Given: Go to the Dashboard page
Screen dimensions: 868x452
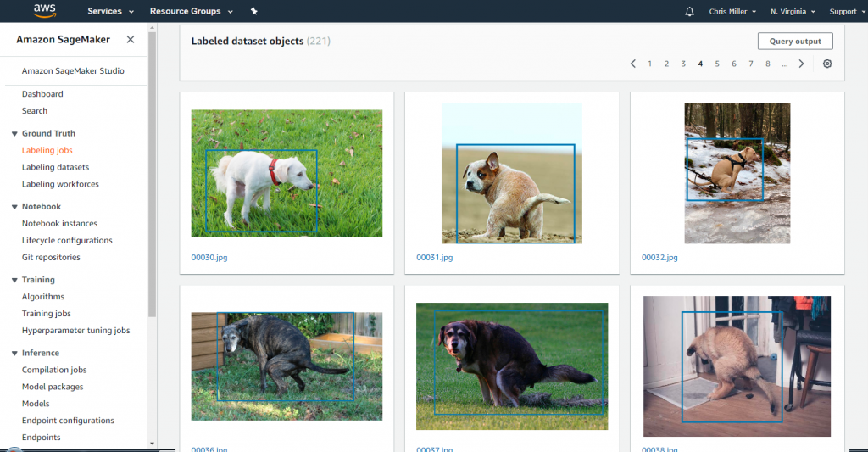Looking at the screenshot, I should [42, 94].
